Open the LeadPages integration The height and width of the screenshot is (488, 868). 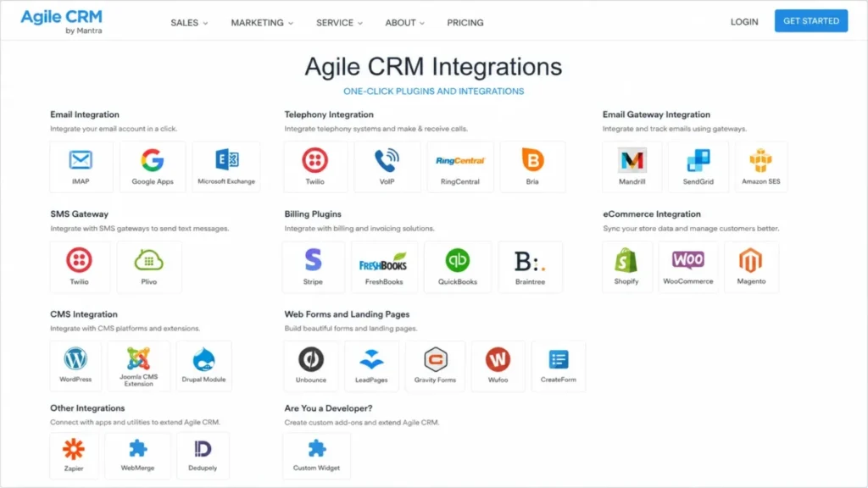tap(371, 366)
